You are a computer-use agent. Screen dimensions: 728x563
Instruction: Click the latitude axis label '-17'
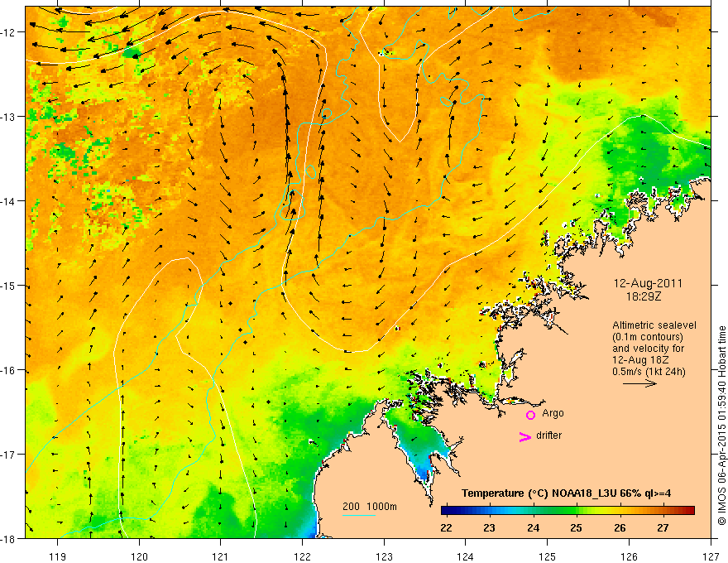[x=9, y=455]
